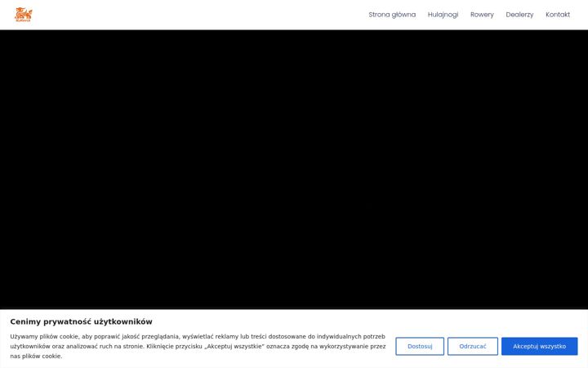This screenshot has width=588, height=368.
Task: Click the black video banner area
Action: click(294, 169)
